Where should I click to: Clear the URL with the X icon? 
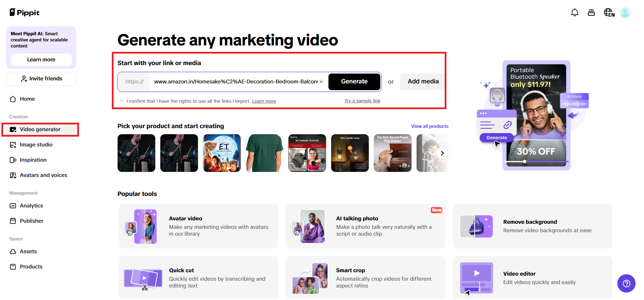(x=321, y=82)
